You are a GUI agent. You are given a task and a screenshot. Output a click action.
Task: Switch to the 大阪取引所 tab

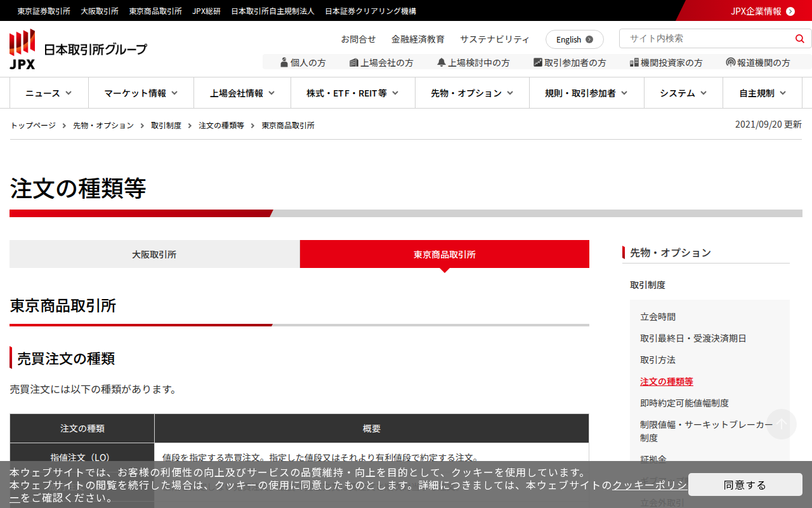coord(154,254)
